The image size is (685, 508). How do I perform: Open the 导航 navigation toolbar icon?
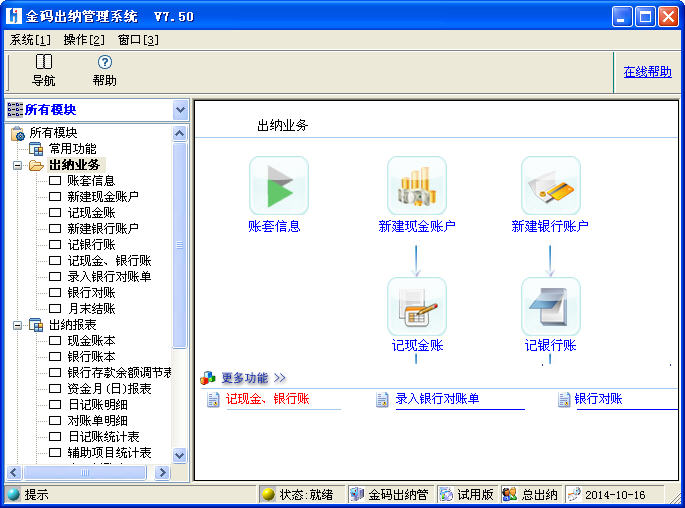tap(44, 62)
